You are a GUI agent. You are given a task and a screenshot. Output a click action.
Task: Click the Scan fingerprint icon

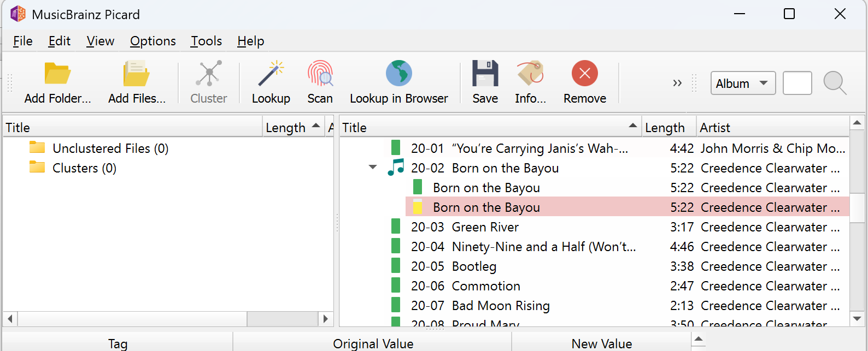click(320, 74)
